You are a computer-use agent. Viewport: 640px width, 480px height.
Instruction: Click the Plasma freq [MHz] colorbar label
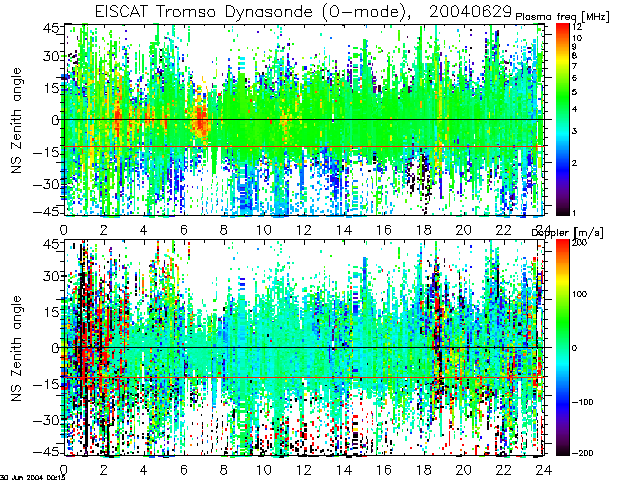pos(562,17)
